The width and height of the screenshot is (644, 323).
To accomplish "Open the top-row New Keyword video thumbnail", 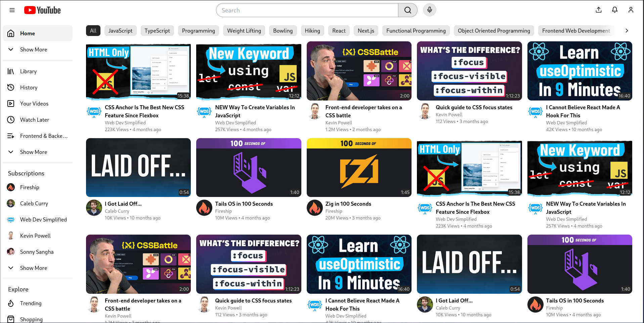I will (249, 71).
